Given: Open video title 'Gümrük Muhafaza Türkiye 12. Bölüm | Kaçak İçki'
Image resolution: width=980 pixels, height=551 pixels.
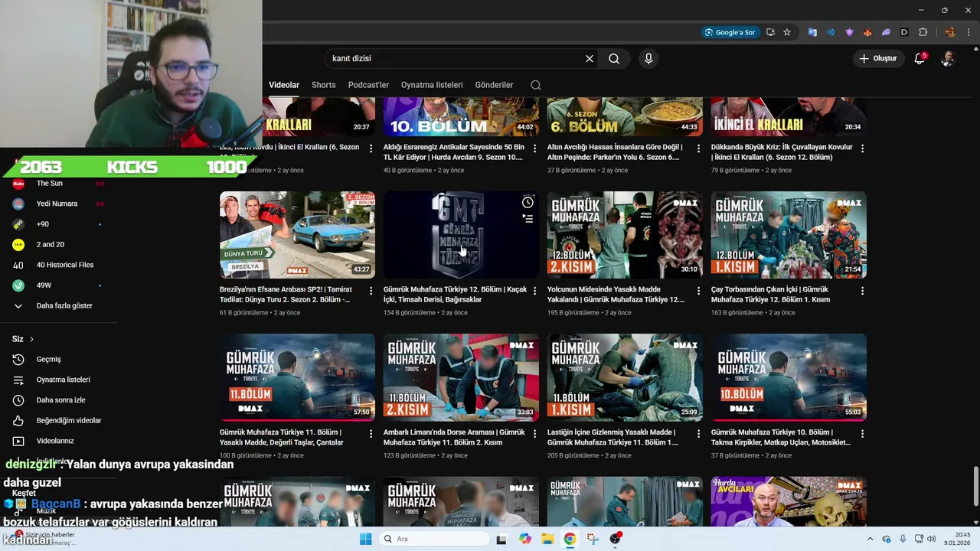Looking at the screenshot, I should [456, 295].
